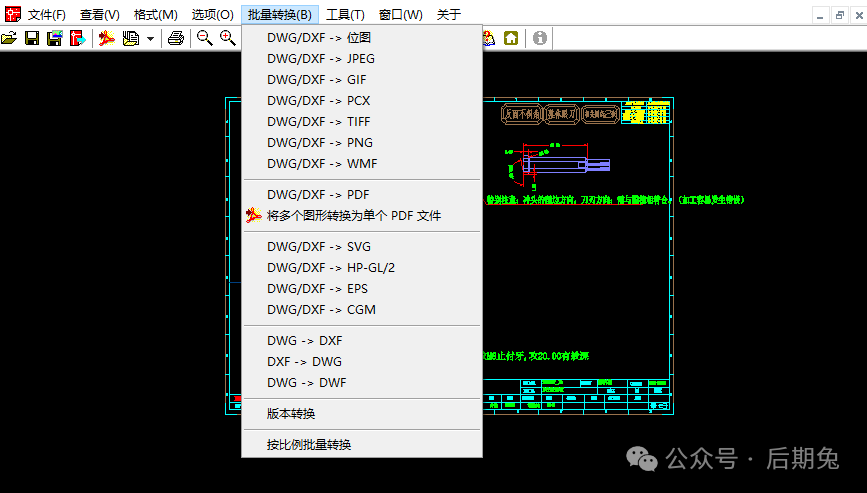Open the 关于 menu
This screenshot has height=493, width=867.
point(448,15)
